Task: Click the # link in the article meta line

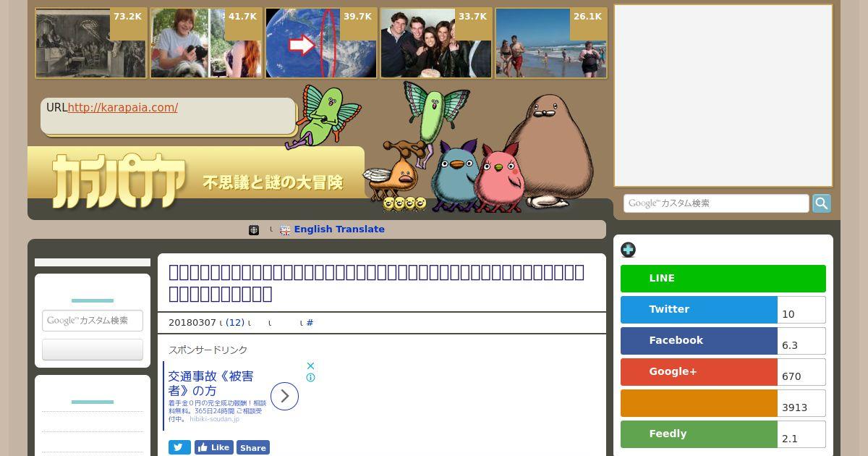Action: coord(310,323)
